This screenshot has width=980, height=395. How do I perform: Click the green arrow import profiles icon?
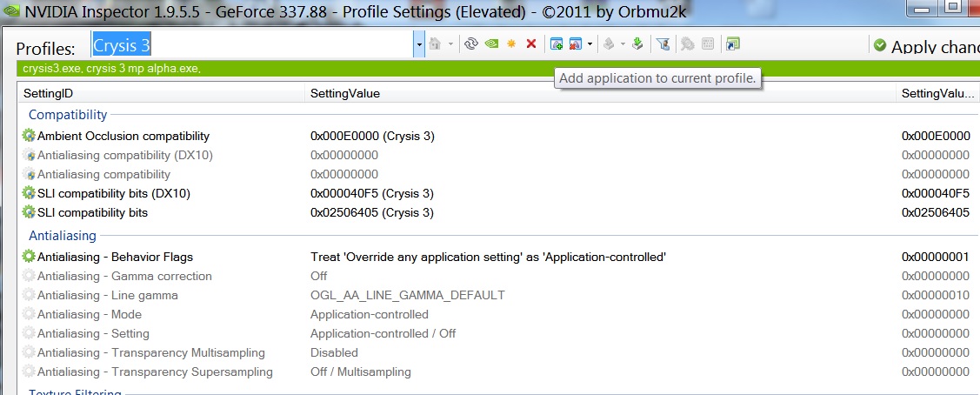(637, 44)
